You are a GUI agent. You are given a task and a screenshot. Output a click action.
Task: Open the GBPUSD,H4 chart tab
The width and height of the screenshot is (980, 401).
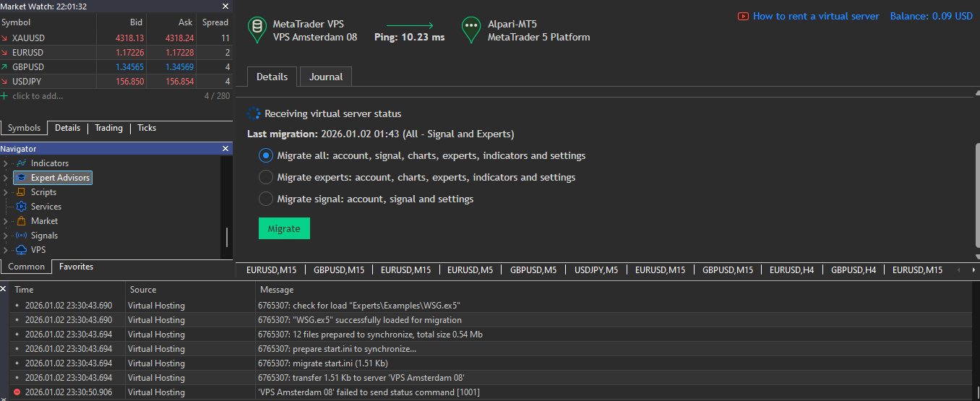(x=854, y=270)
